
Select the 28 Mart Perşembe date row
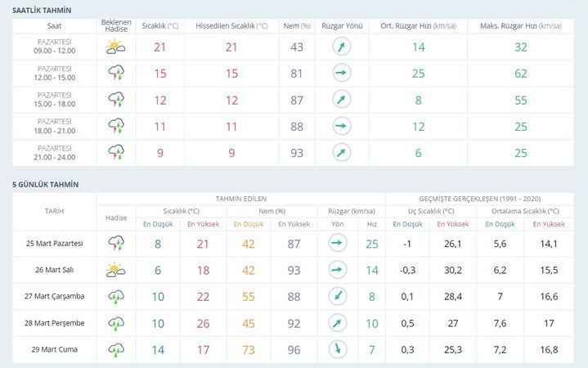coord(294,323)
